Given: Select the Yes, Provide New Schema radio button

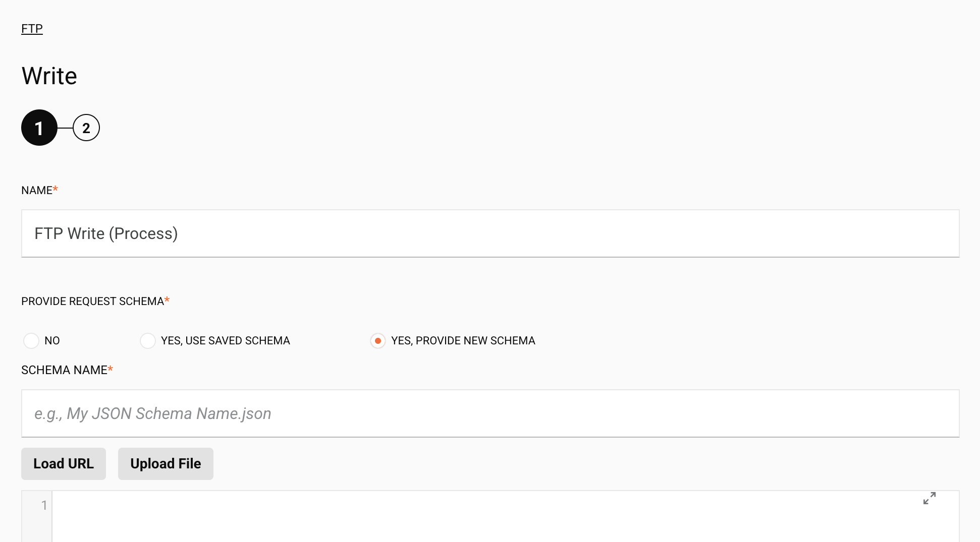Looking at the screenshot, I should click(x=378, y=341).
